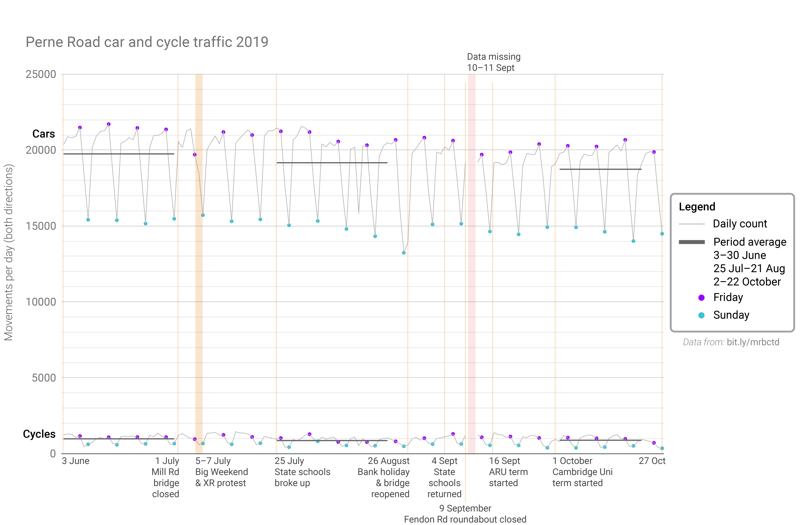Click the "3–30 June" legend period
This screenshot has height=525, width=812.
[x=739, y=255]
